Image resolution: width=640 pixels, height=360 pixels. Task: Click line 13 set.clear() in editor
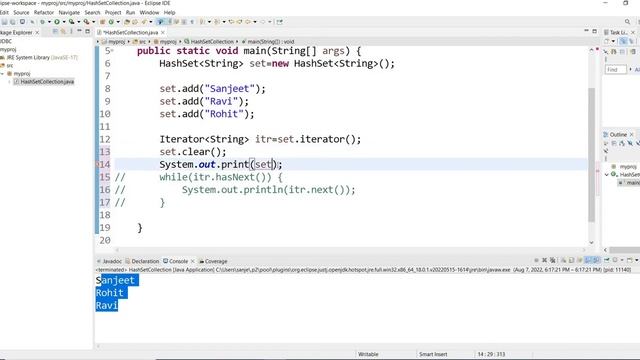(x=193, y=152)
